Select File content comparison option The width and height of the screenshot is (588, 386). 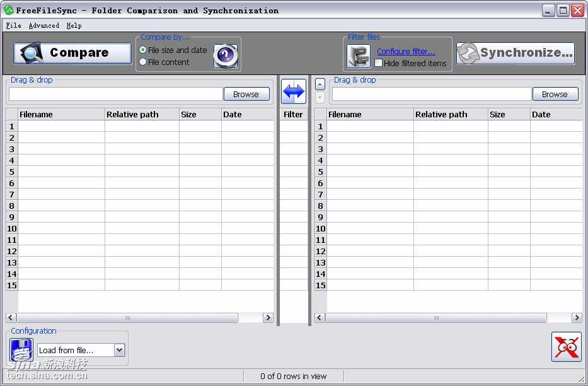click(x=164, y=62)
